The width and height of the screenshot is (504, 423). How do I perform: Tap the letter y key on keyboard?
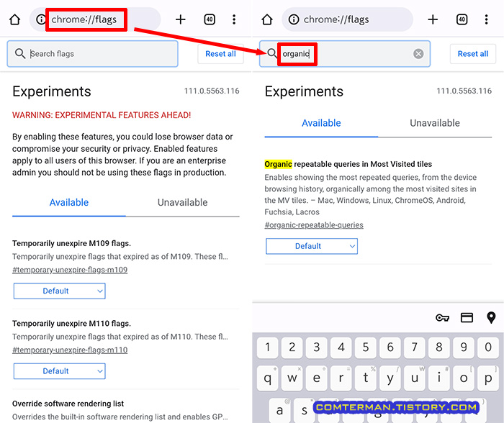coord(390,378)
